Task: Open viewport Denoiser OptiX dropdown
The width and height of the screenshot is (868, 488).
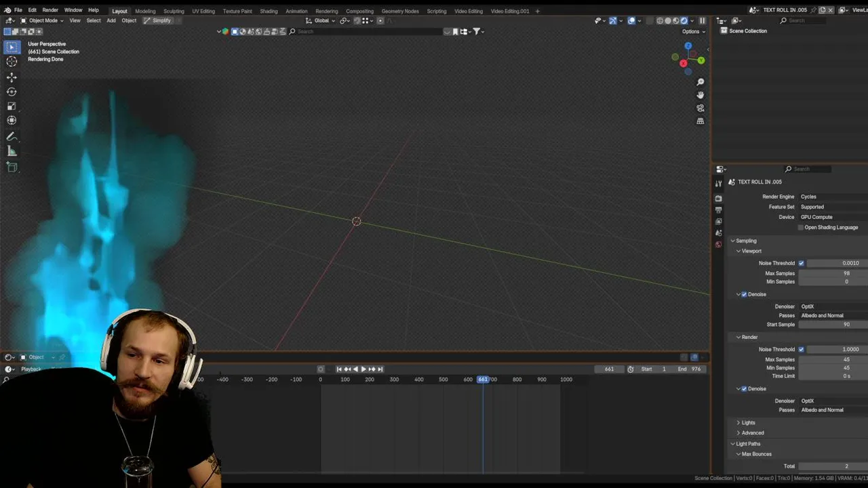Action: [833, 306]
